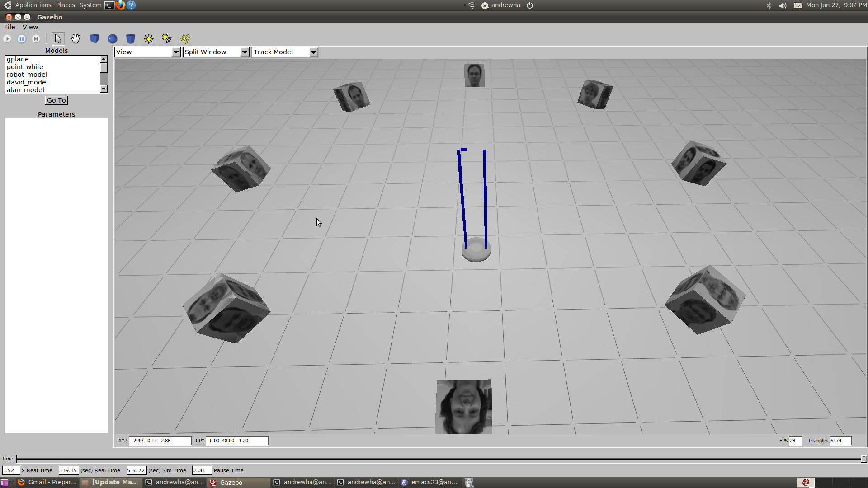Image resolution: width=868 pixels, height=488 pixels.
Task: Insert a cylinder into the scene
Action: pyautogui.click(x=131, y=38)
